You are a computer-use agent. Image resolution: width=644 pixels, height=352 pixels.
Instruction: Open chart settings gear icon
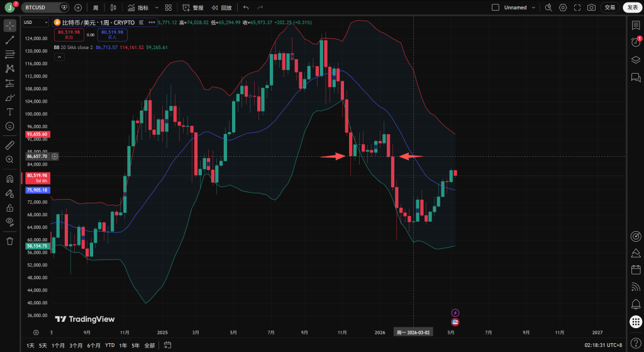coord(563,8)
